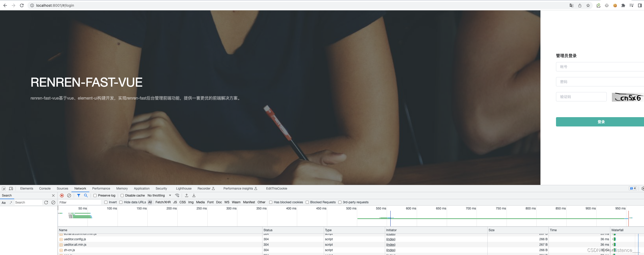
Task: Open the EditThisCookie devtools tab
Action: coord(277,189)
